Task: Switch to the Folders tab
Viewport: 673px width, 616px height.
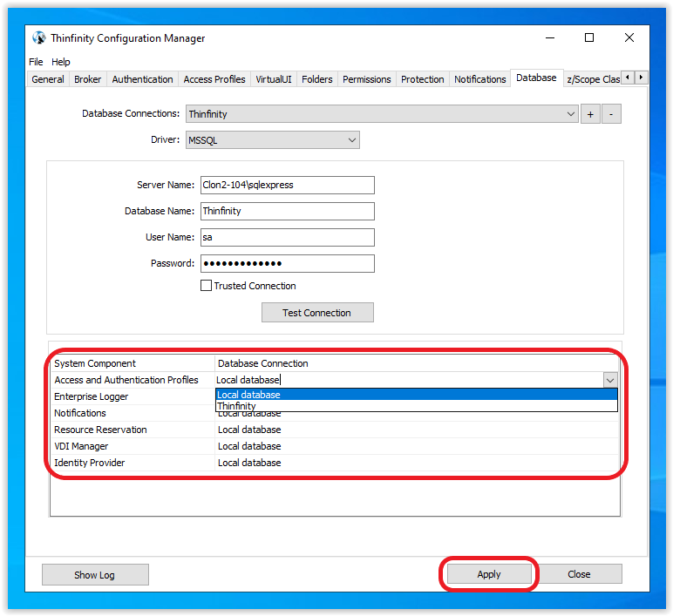Action: point(316,79)
